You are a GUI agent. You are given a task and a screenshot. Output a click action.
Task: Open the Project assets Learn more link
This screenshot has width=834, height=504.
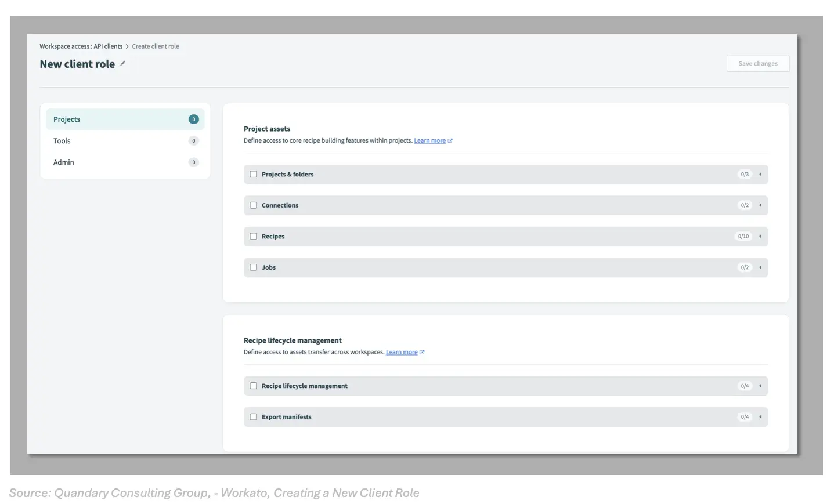tap(429, 140)
